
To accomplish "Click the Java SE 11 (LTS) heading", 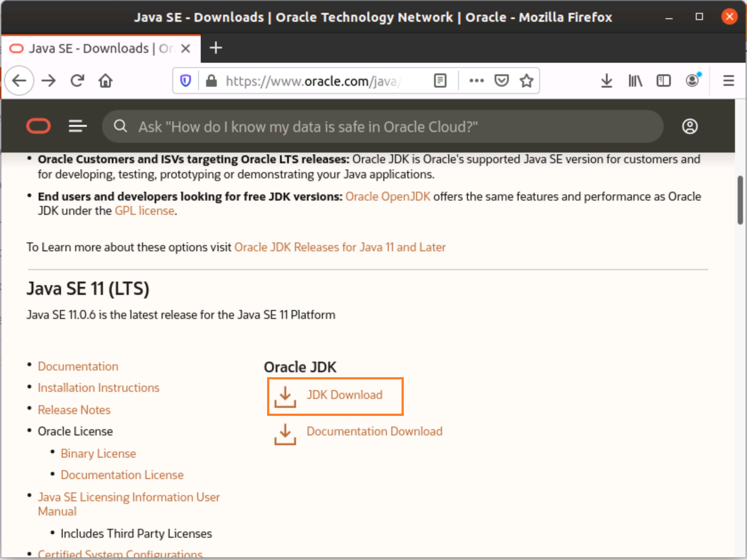I will pyautogui.click(x=88, y=289).
